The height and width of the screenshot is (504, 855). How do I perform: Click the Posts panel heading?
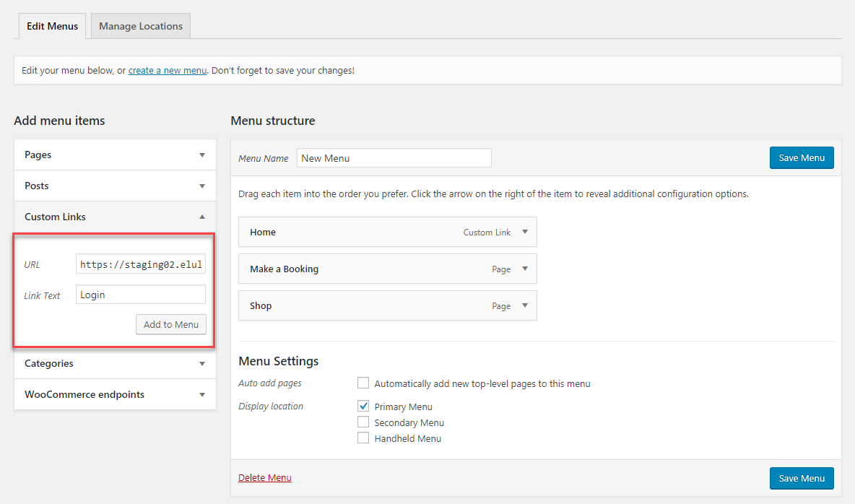[x=37, y=186]
